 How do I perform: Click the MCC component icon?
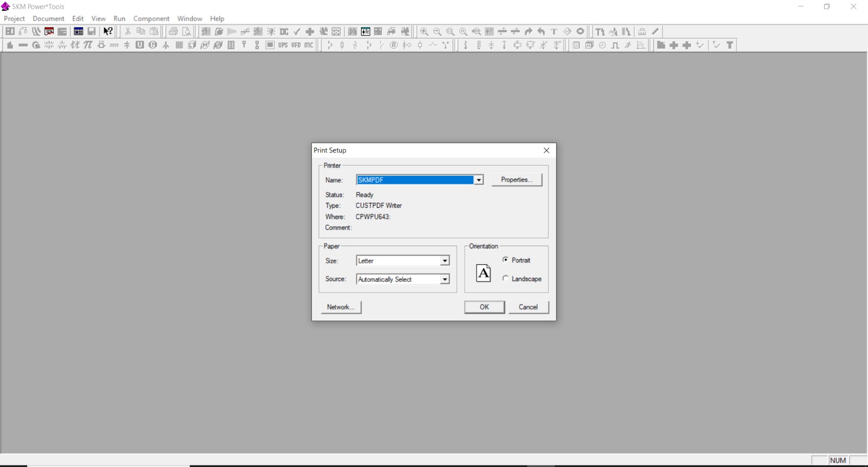point(309,45)
